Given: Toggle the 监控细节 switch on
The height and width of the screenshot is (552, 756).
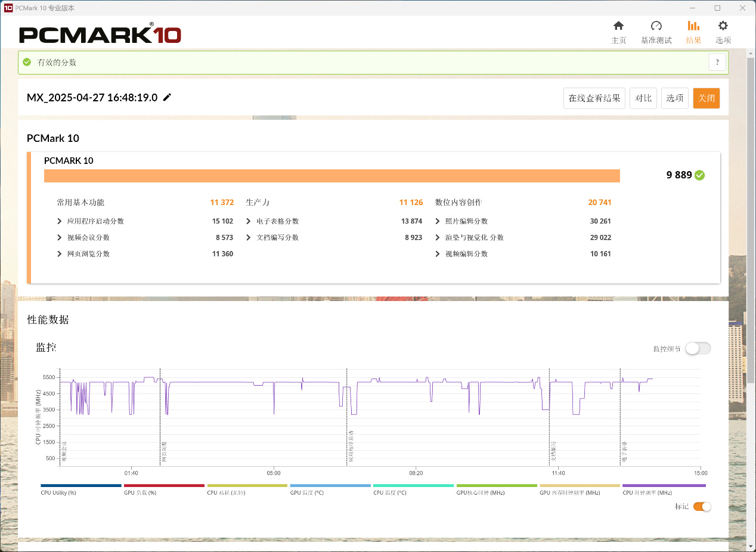Looking at the screenshot, I should (698, 349).
